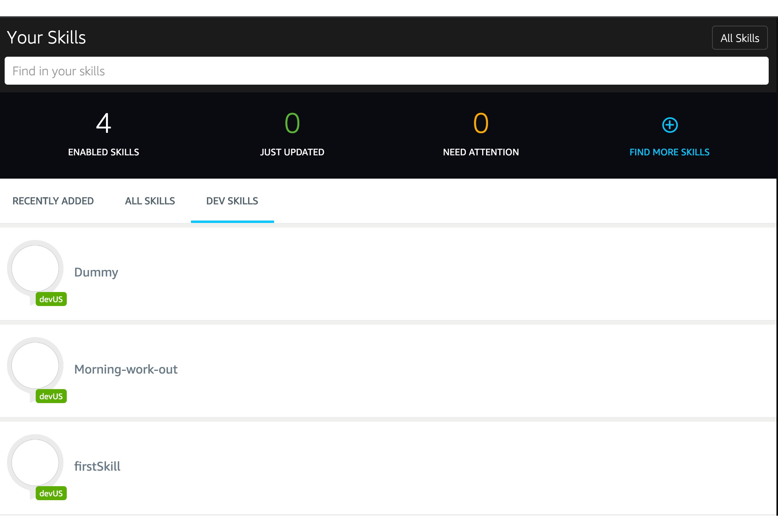The image size is (778, 532).
Task: Click the All Skills button in header
Action: pos(740,38)
